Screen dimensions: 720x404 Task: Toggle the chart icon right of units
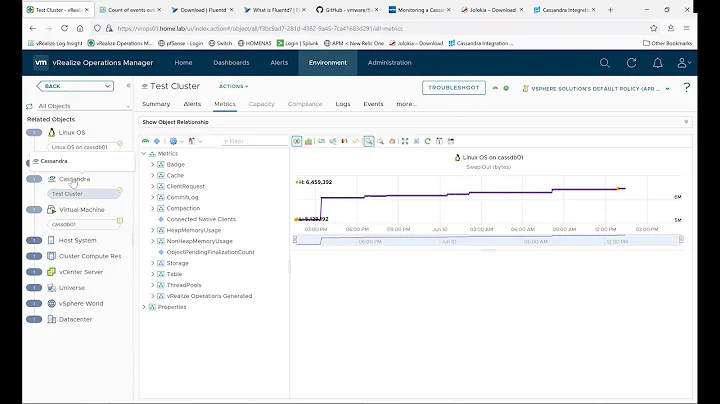coord(333,141)
